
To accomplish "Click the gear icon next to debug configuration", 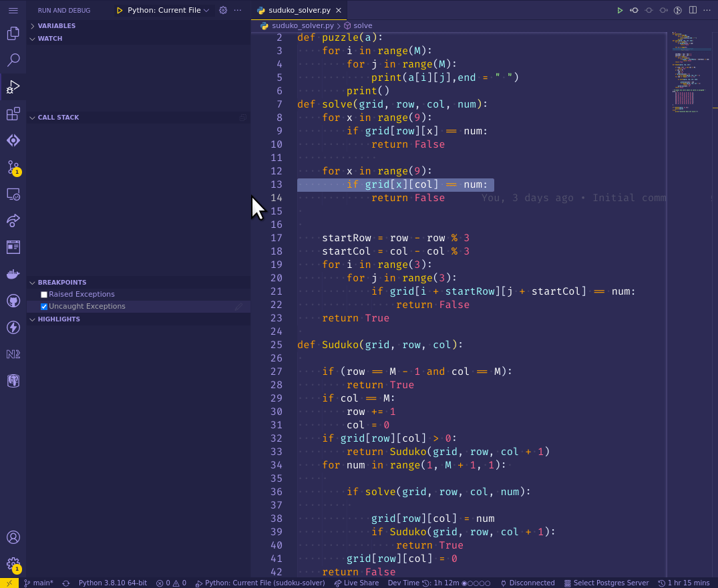I will coord(222,10).
